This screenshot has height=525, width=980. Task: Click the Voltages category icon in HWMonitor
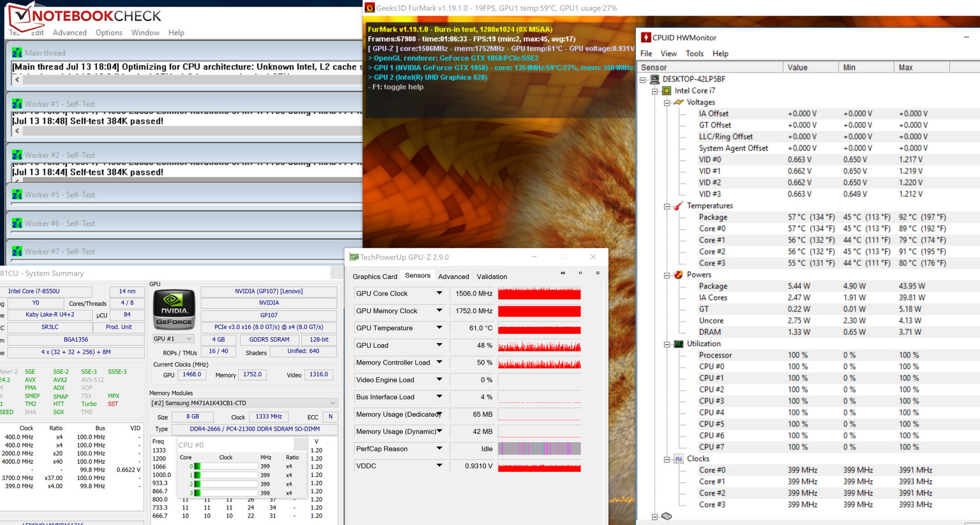coord(678,102)
